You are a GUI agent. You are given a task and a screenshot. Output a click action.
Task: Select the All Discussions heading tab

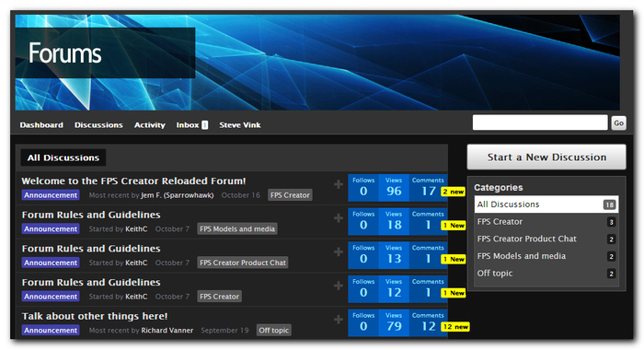click(x=63, y=157)
